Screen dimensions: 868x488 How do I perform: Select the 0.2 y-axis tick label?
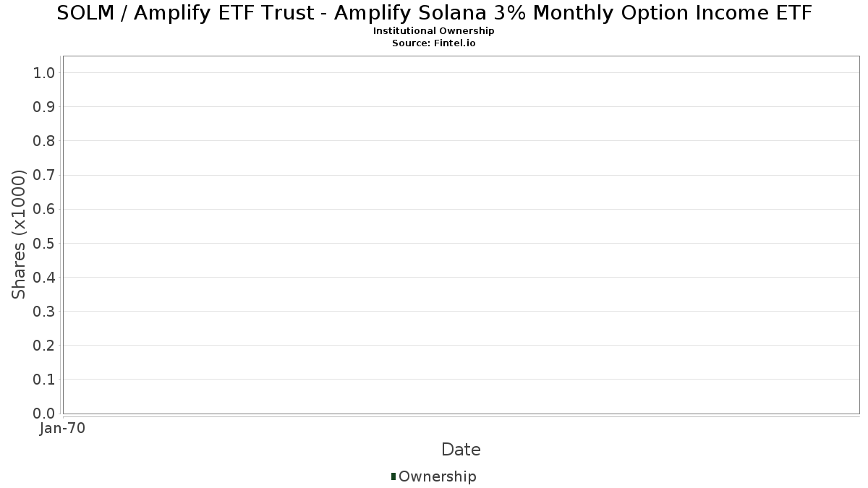click(x=44, y=346)
